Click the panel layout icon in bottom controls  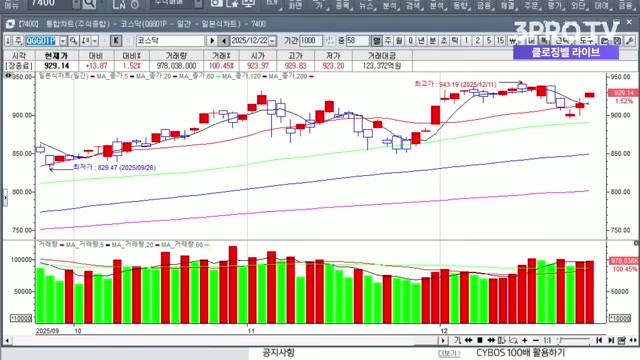point(502,340)
